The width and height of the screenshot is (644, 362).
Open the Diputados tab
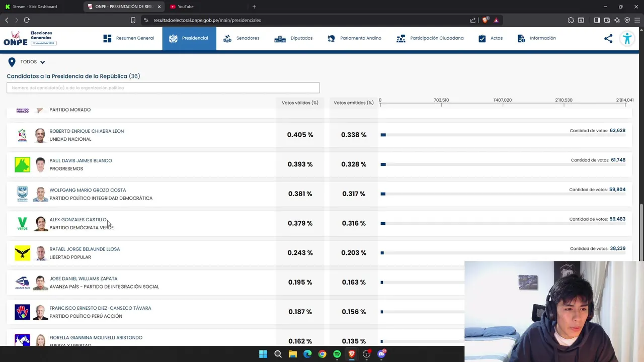click(x=293, y=38)
